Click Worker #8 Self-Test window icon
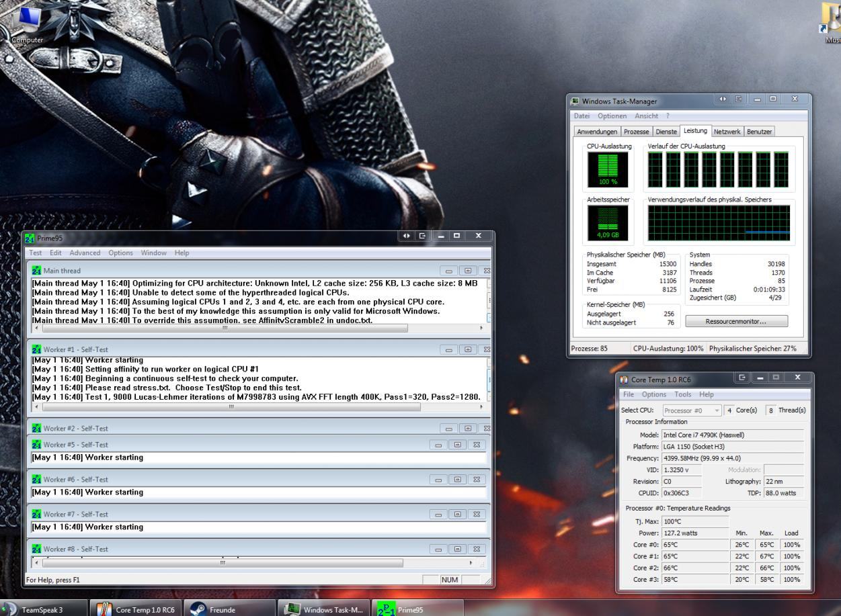Screen dimensions: 841x616 [36, 549]
